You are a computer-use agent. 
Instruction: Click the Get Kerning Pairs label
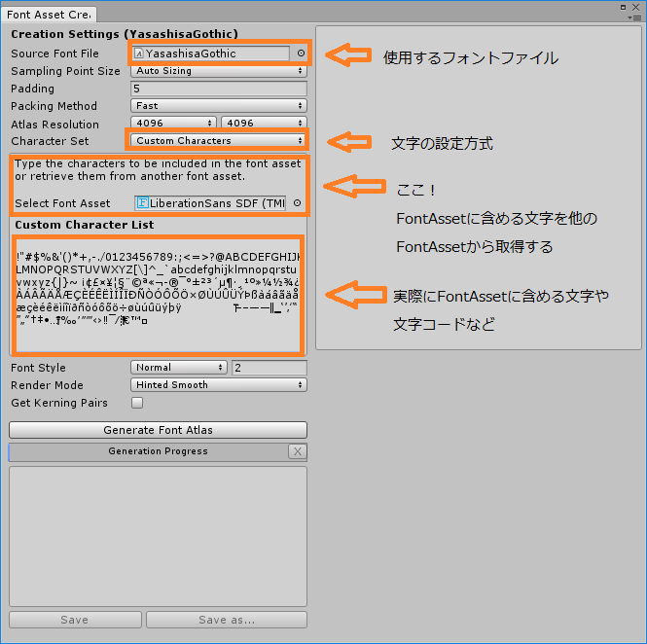pyautogui.click(x=59, y=403)
